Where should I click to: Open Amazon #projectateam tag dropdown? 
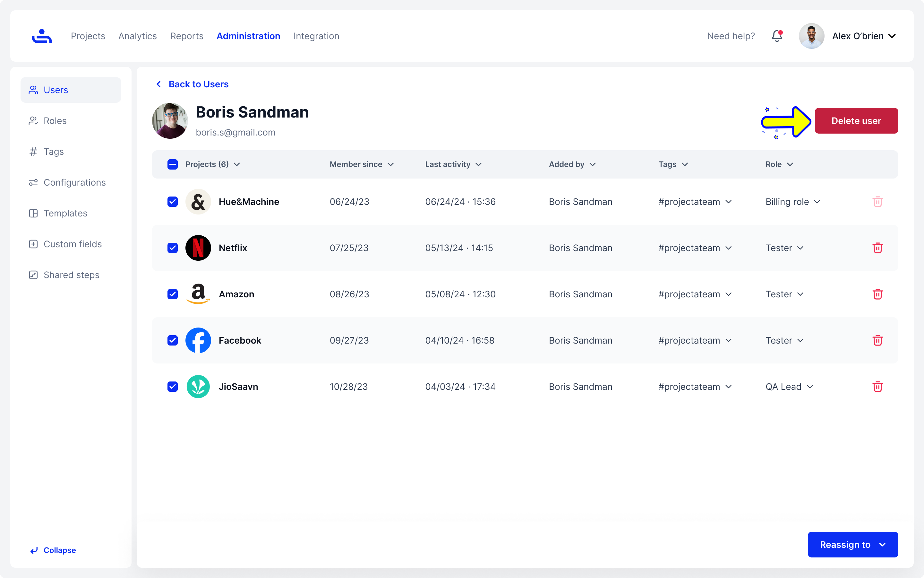[695, 294]
